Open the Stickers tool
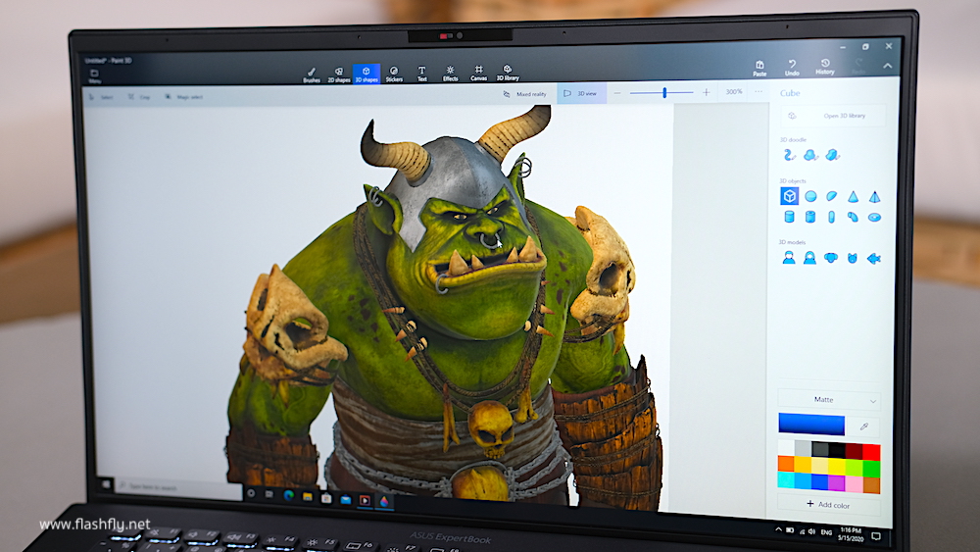980x552 pixels. [394, 74]
